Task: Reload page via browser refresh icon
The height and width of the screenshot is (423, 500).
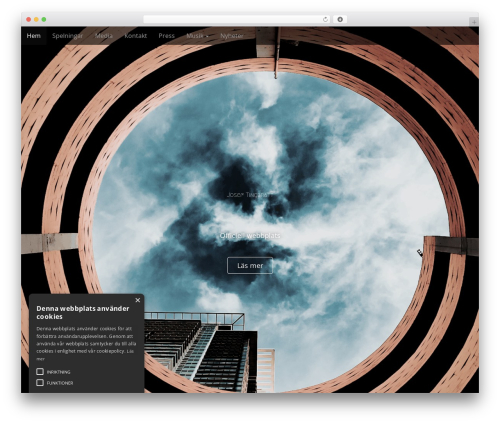Action: [x=325, y=19]
